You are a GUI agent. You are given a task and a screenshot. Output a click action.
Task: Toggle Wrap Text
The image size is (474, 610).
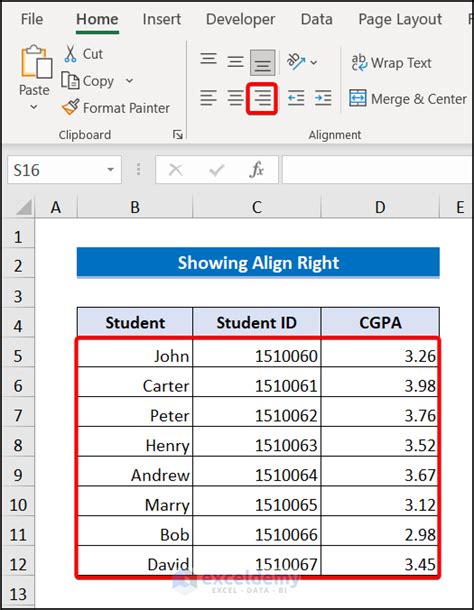(391, 63)
